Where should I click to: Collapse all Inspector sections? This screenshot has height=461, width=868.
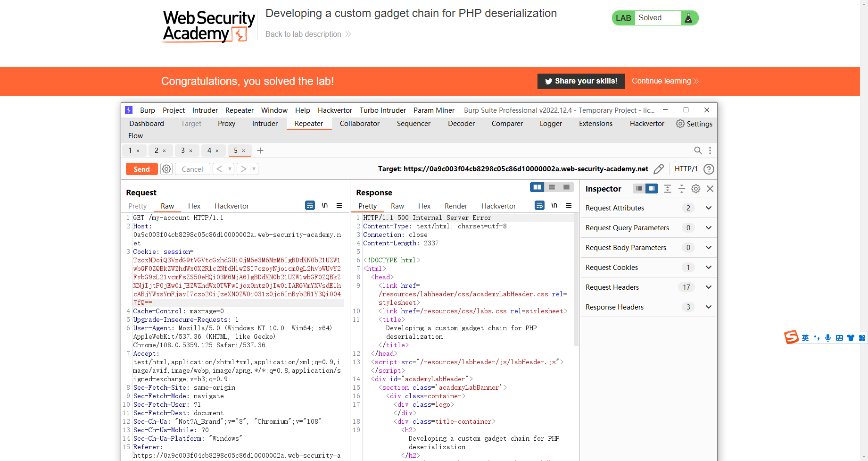point(682,189)
